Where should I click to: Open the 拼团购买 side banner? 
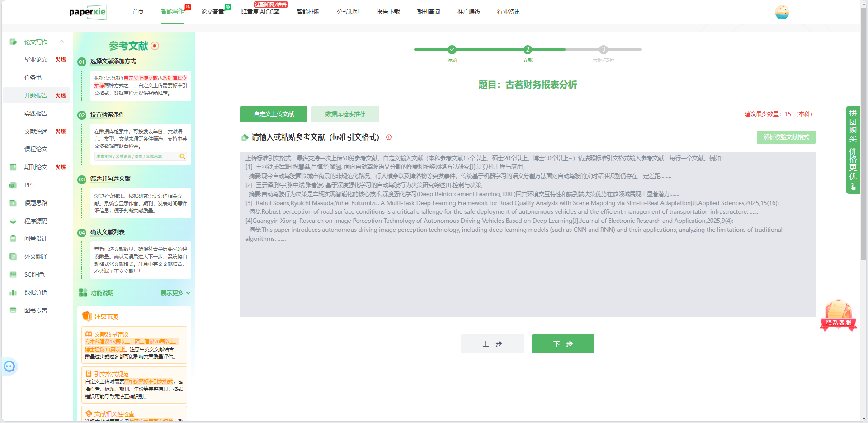[x=853, y=150]
